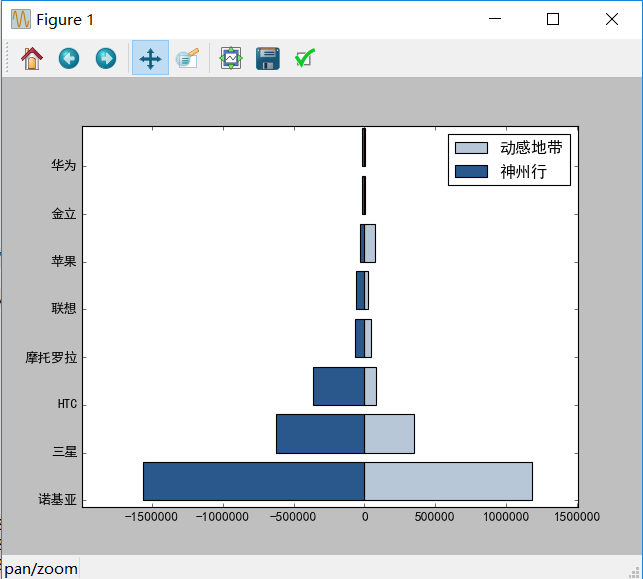
Task: Click the light 诺基亚 动感地带 bar
Action: point(449,481)
